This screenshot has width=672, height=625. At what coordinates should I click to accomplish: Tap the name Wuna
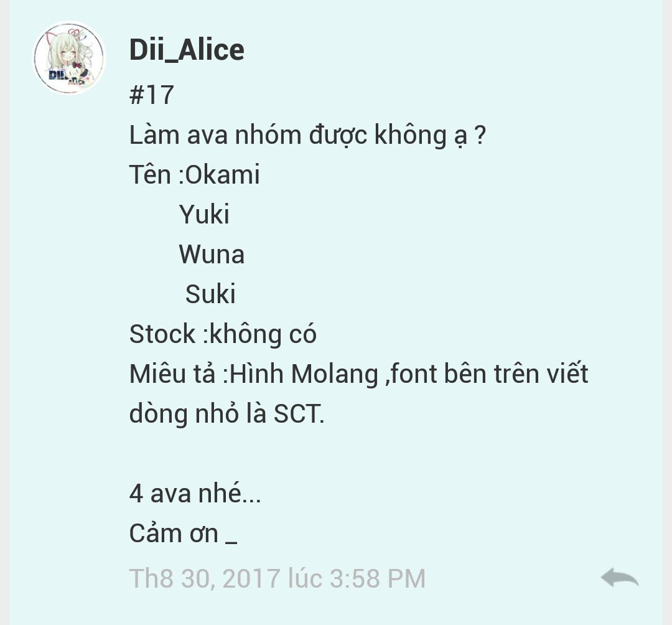[x=212, y=254]
